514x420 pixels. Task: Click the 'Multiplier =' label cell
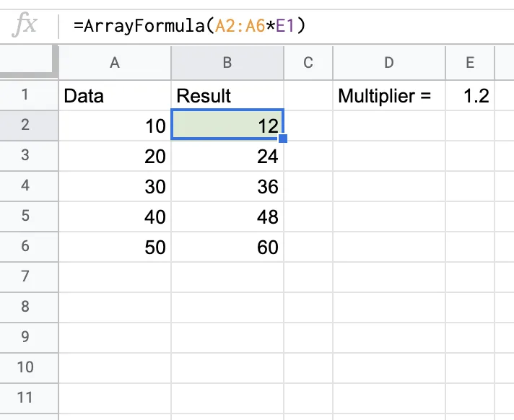[x=388, y=95]
